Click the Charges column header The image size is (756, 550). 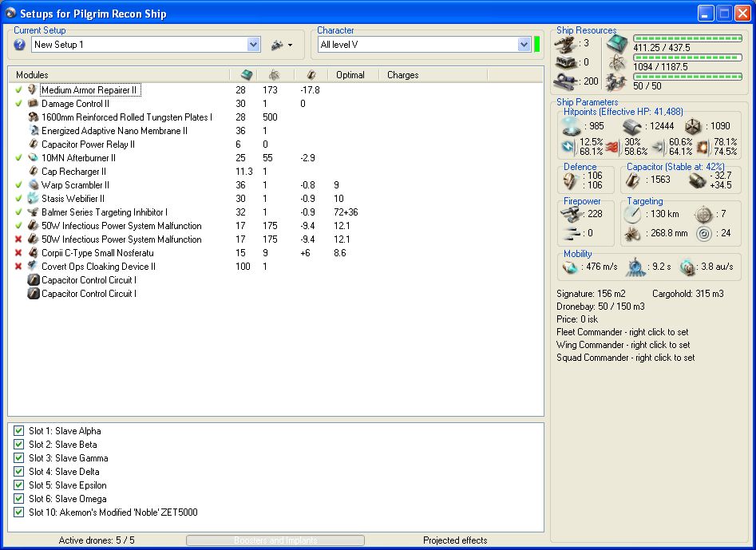coord(403,75)
